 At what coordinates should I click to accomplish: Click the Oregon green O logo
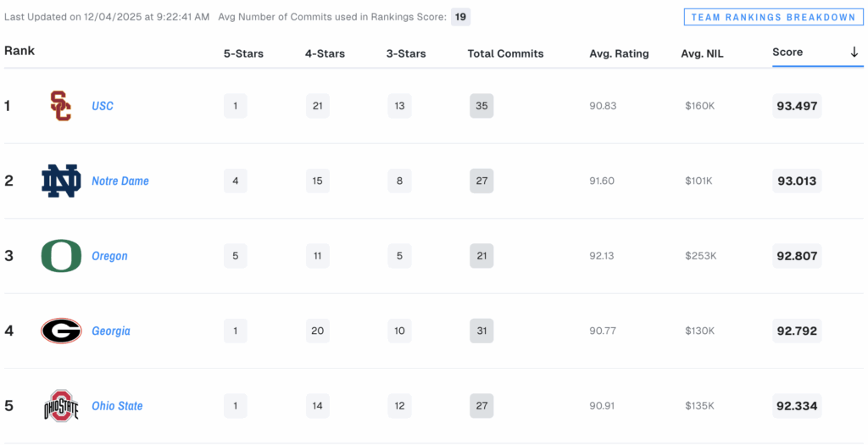tap(61, 256)
